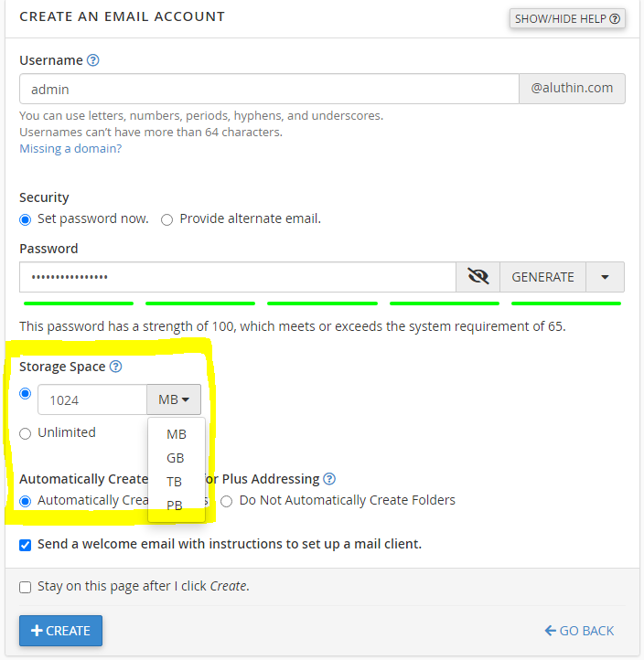
Task: Select Do Not Automatically Create Folders
Action: pos(227,501)
